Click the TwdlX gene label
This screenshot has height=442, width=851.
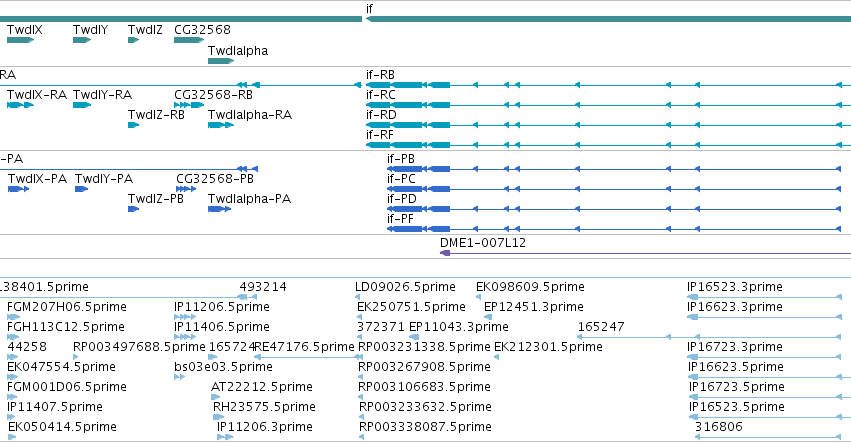(24, 30)
